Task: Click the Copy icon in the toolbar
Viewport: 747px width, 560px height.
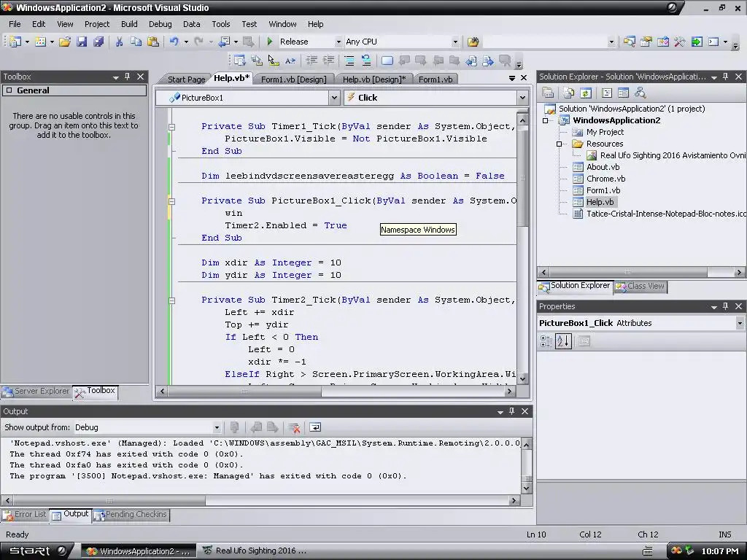Action: tap(136, 42)
